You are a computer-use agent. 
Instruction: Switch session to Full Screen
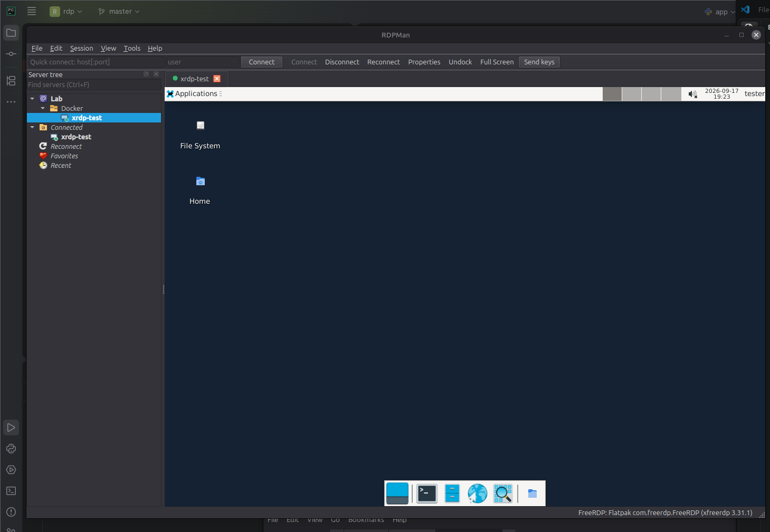tap(497, 62)
